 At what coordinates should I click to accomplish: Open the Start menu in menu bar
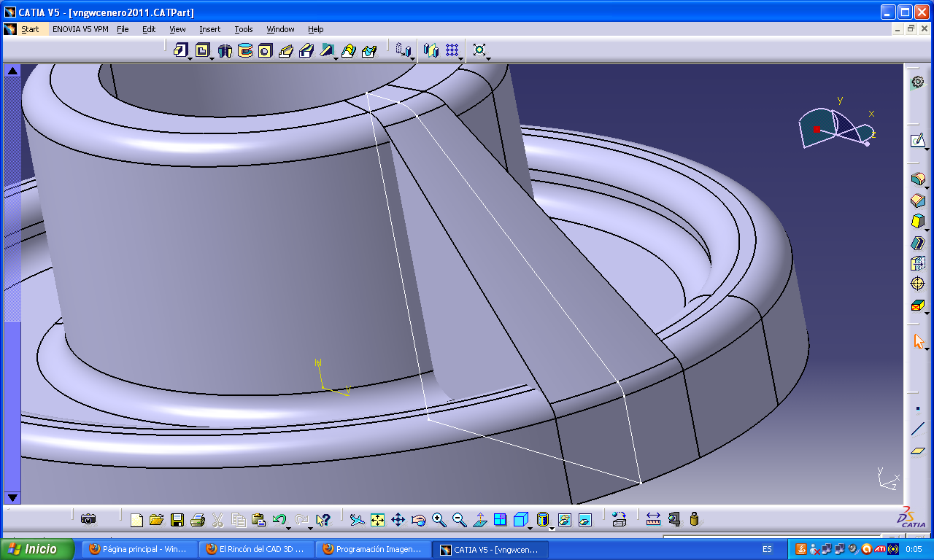coord(30,29)
